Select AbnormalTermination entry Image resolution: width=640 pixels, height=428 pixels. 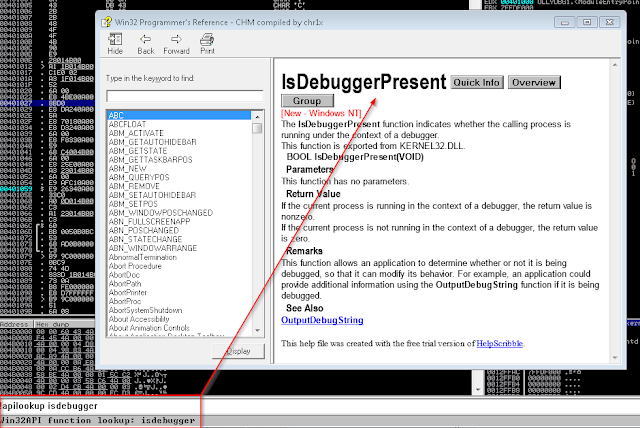142,257
